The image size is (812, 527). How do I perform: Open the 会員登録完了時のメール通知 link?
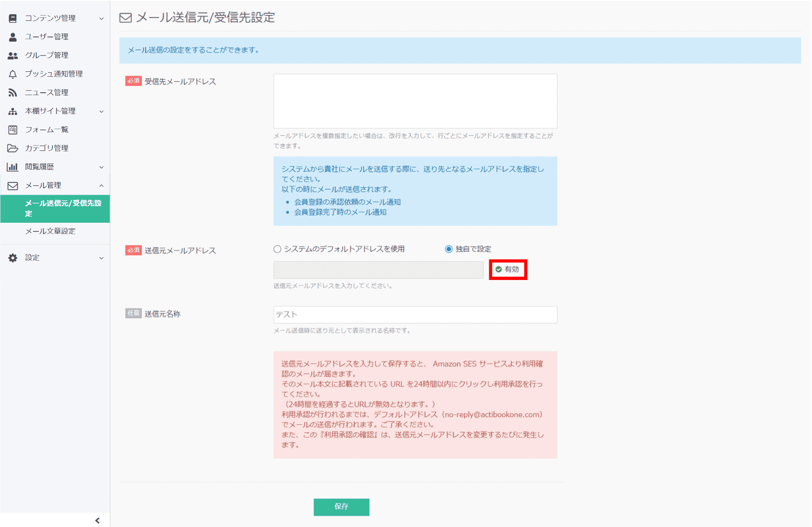340,212
